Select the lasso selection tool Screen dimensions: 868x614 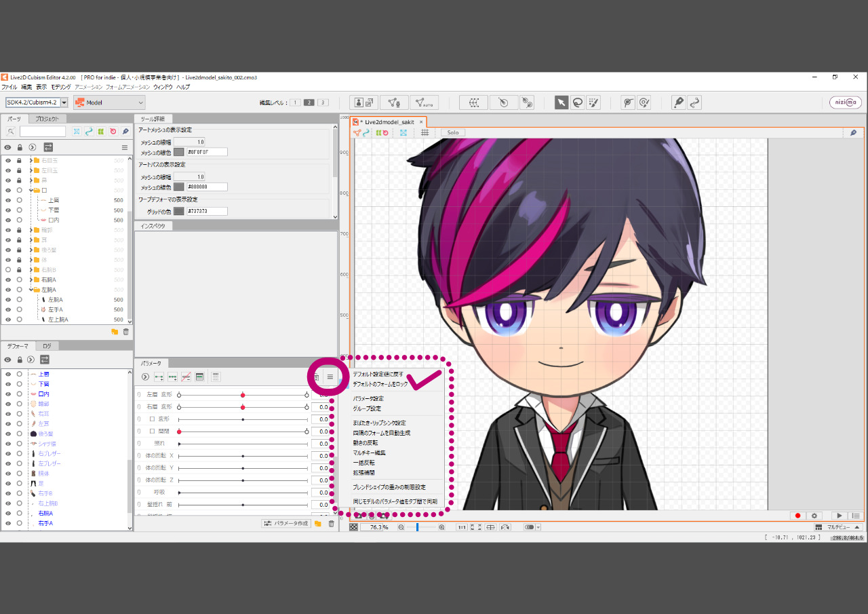tap(577, 102)
